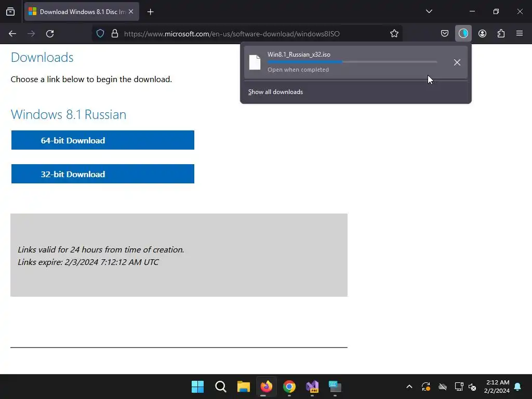Open a new tab with plus button
Screen dimensions: 532x399
pyautogui.click(x=150, y=12)
